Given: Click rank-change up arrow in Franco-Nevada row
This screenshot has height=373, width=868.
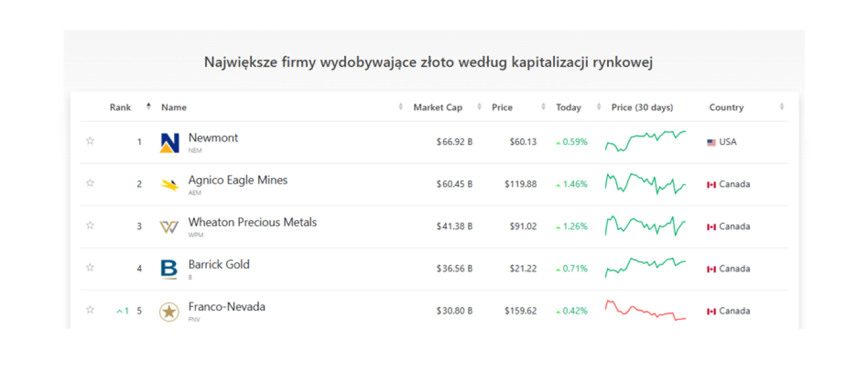Looking at the screenshot, I should pyautogui.click(x=120, y=311).
